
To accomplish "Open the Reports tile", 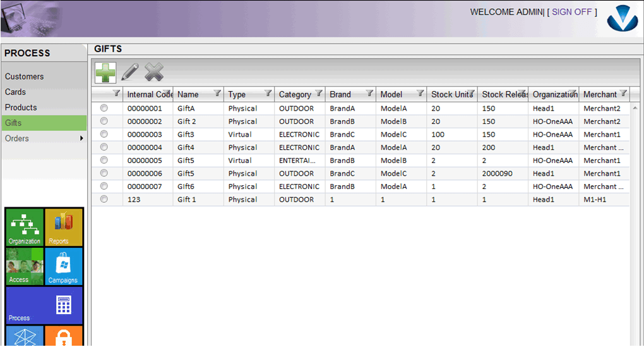I will (64, 227).
